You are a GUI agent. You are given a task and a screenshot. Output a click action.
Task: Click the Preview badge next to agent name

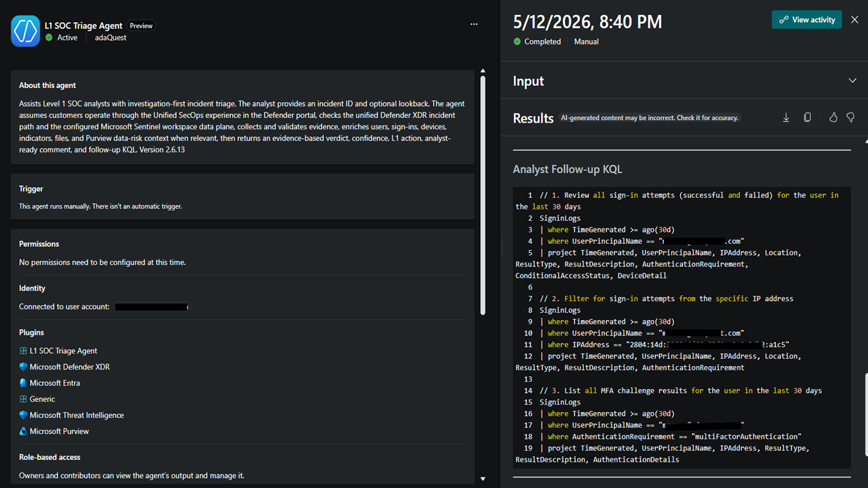[x=141, y=26]
